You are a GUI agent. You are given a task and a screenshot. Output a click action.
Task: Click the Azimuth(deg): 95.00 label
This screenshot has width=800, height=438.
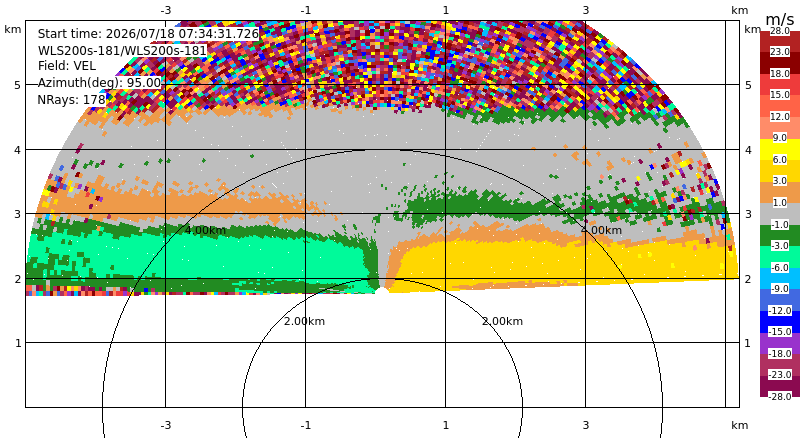[x=99, y=83]
